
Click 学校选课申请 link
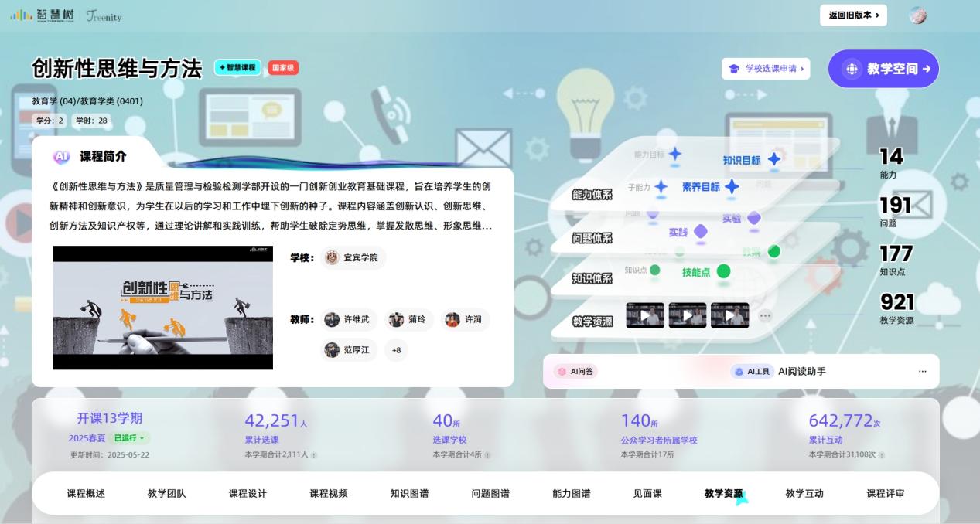[x=766, y=69]
